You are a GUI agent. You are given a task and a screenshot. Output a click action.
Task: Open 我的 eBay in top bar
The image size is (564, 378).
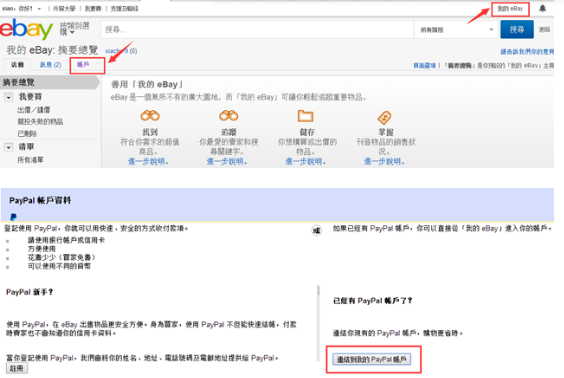coord(510,9)
